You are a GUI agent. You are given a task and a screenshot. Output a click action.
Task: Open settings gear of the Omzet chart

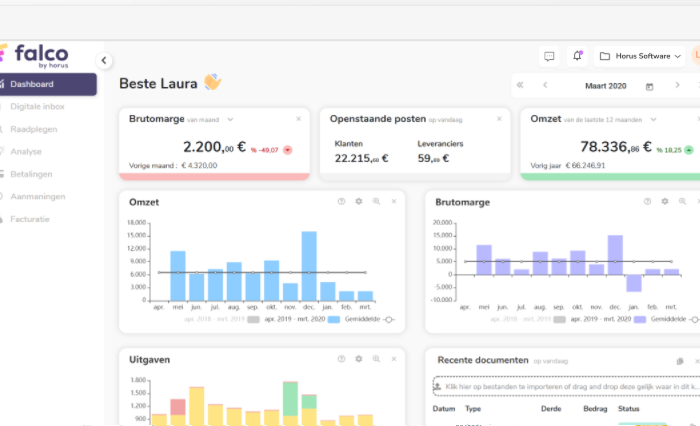[359, 201]
